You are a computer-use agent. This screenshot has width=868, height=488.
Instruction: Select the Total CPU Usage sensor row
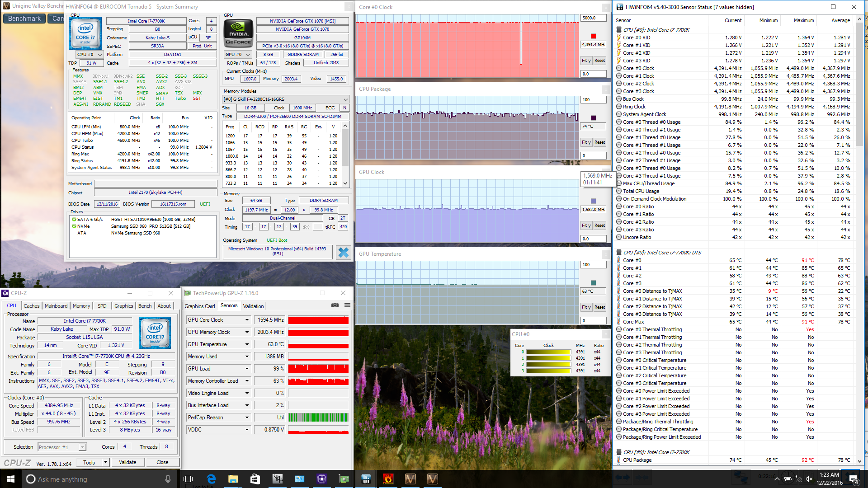tap(734, 191)
